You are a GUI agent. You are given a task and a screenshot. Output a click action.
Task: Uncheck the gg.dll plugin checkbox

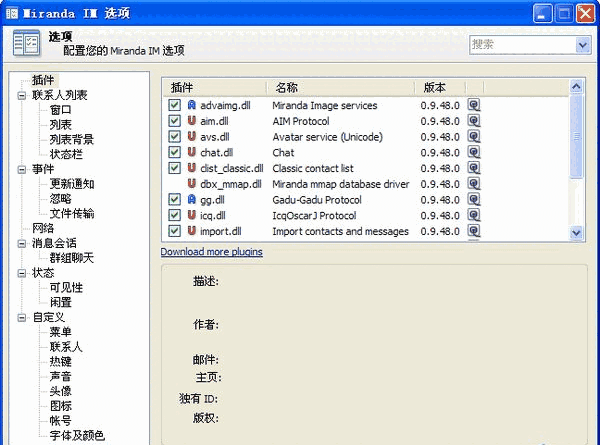tap(174, 199)
